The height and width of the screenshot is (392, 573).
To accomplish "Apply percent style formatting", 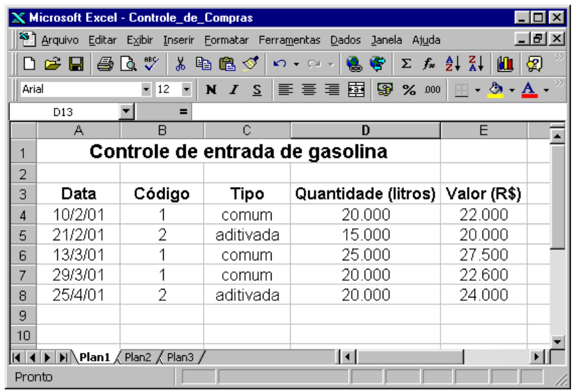I will (x=409, y=89).
